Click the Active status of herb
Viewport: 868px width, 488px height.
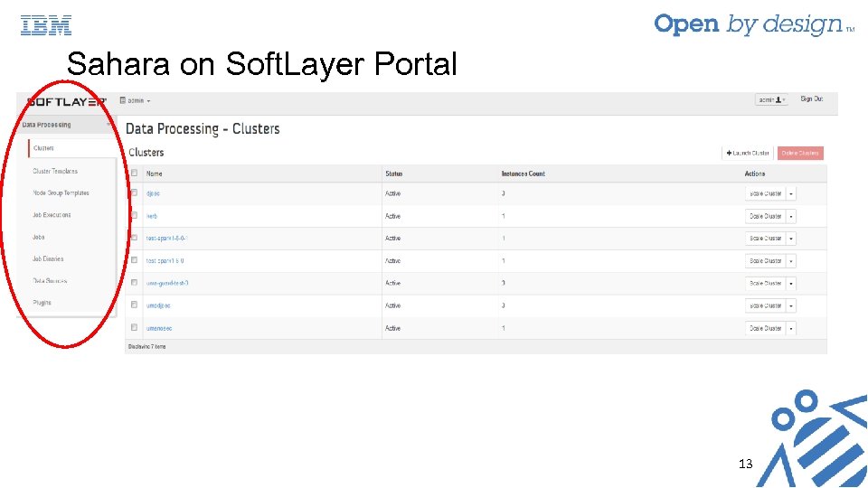point(392,216)
